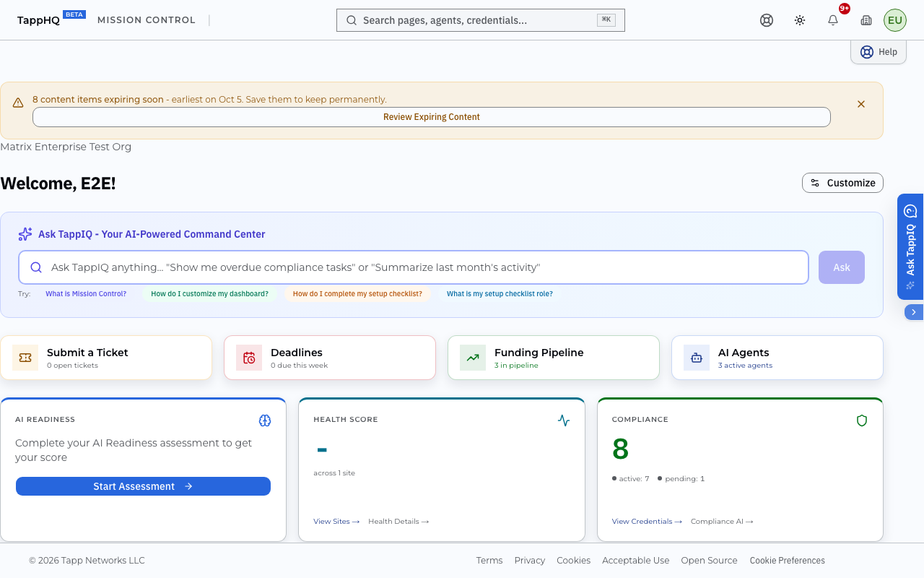
Task: Open the Ask TappIQ side tab
Action: coord(910,246)
